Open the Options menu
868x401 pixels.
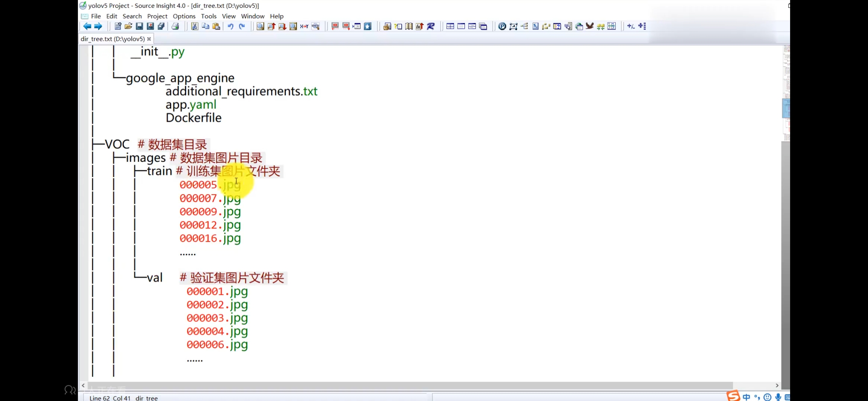[184, 16]
